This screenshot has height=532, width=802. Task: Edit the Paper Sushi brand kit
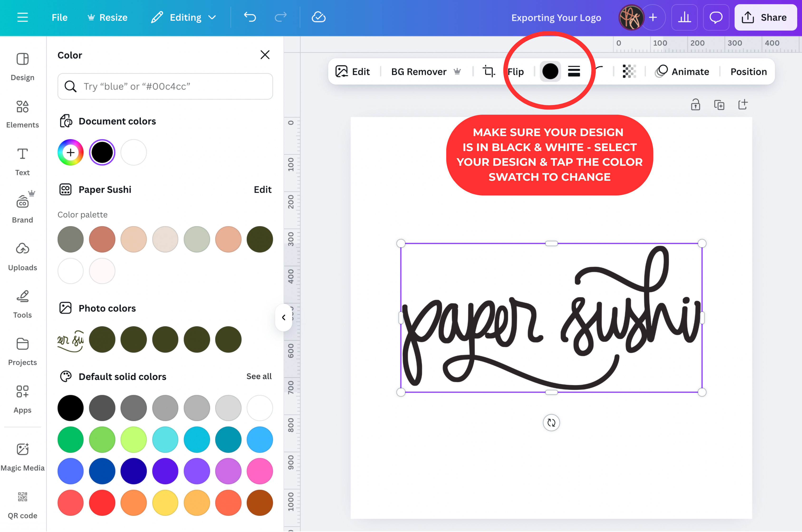coord(263,189)
